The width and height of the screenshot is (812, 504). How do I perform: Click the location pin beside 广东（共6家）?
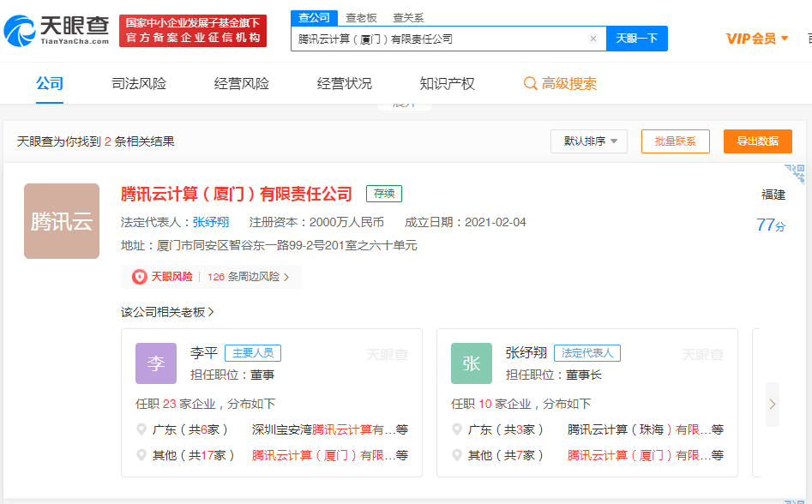141,429
